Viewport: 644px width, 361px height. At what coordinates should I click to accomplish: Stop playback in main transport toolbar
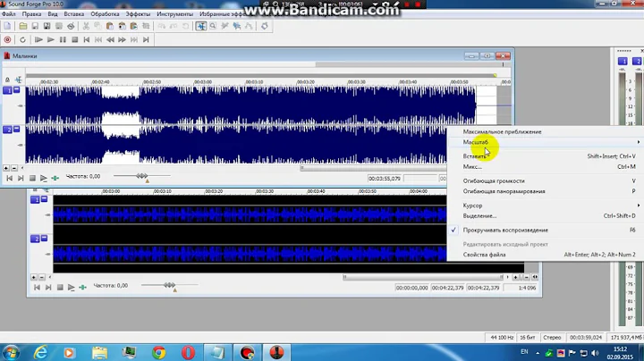click(74, 40)
